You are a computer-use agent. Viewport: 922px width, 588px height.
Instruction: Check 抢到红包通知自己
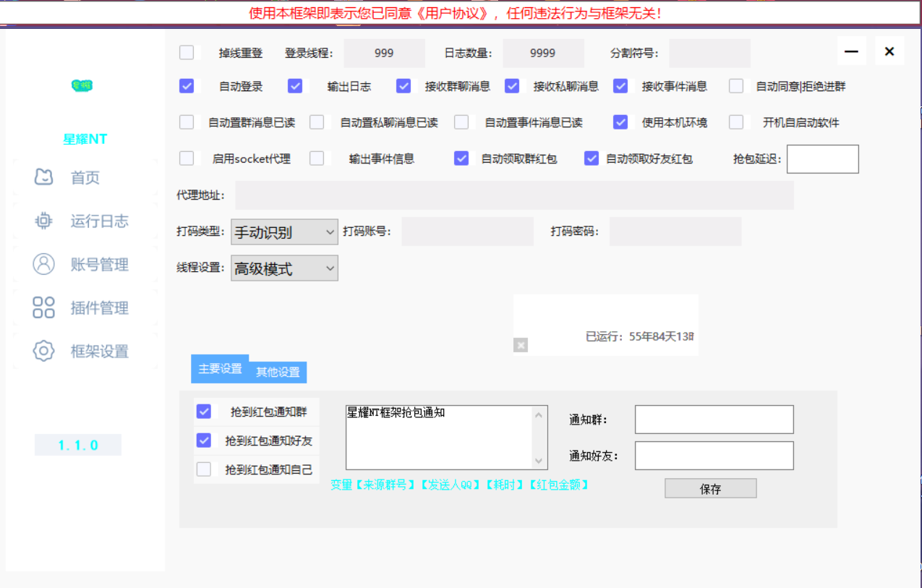[x=203, y=469]
